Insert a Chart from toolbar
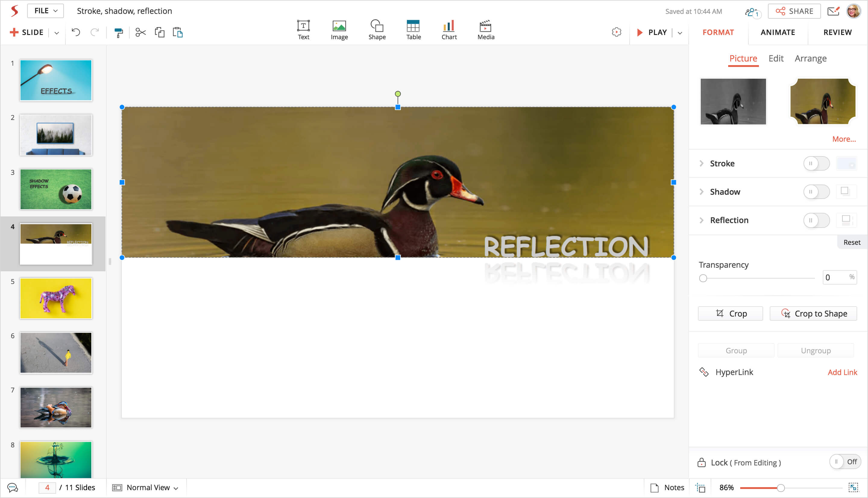The height and width of the screenshot is (498, 868). pos(448,30)
